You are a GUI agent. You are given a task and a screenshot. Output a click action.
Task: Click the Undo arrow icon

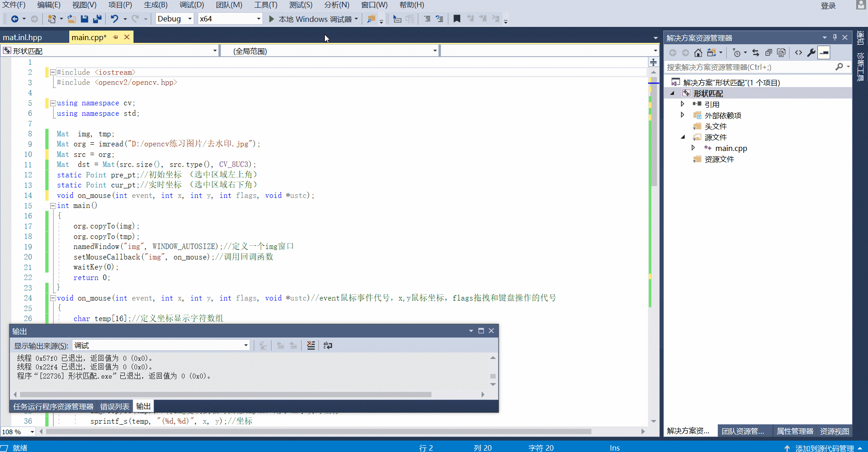pos(114,19)
